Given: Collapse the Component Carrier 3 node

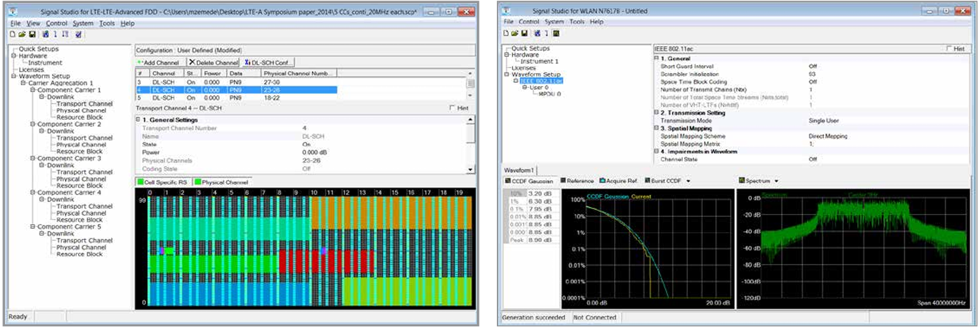Looking at the screenshot, I should tap(32, 158).
